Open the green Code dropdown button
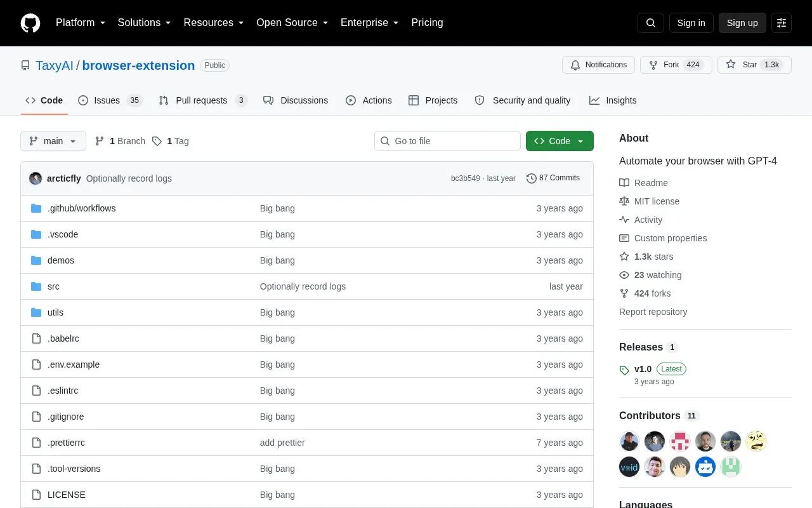Viewport: 812px width, 508px height. click(x=560, y=141)
